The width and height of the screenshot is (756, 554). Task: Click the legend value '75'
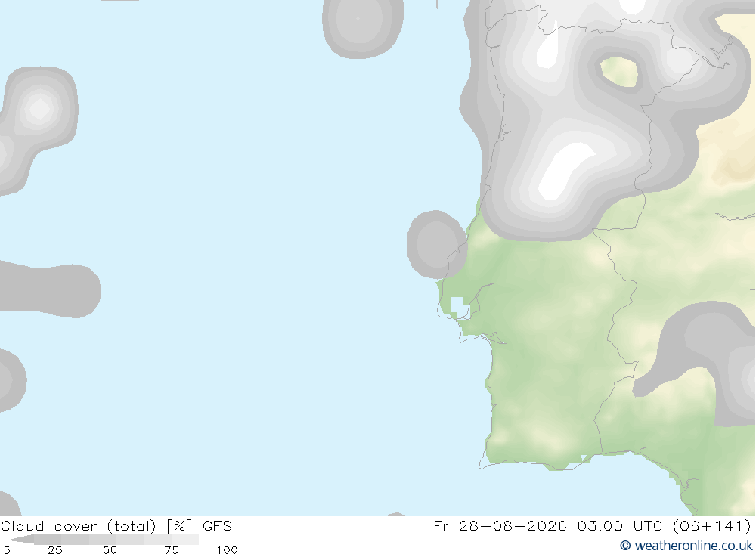172,549
